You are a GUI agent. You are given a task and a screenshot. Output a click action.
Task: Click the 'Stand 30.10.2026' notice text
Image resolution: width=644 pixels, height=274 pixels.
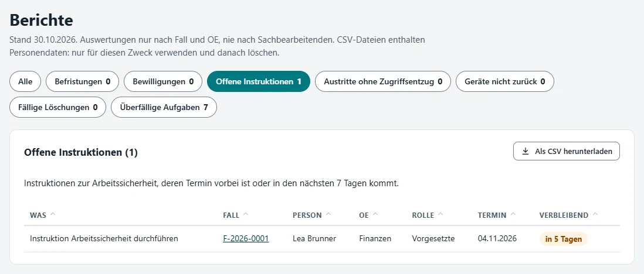click(217, 46)
